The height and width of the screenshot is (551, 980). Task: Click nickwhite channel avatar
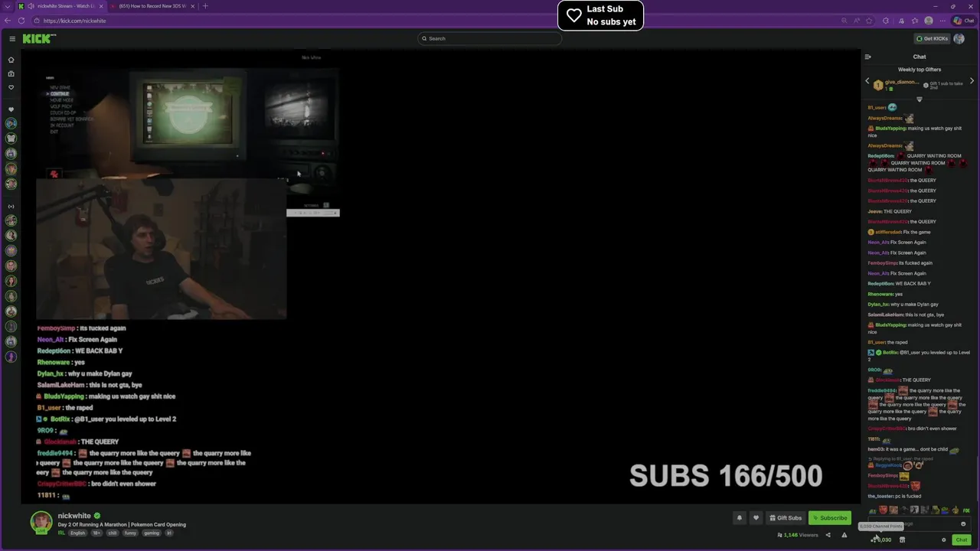(41, 522)
